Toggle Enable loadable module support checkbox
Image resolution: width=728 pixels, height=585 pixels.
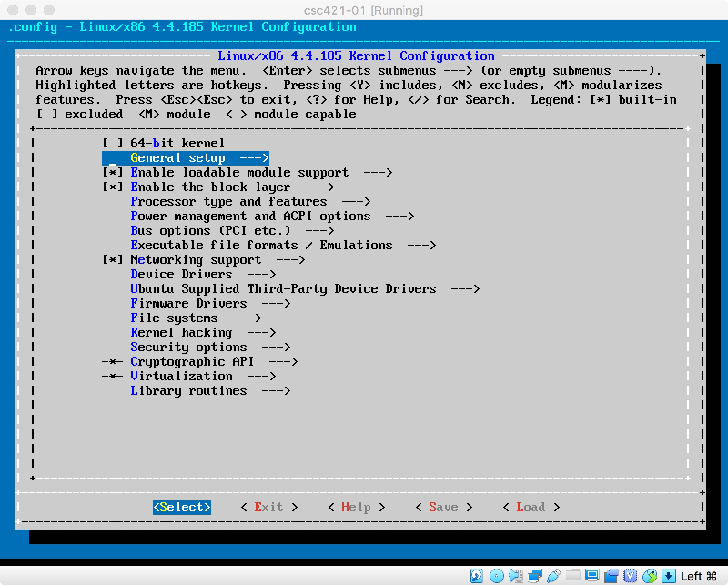click(x=113, y=172)
